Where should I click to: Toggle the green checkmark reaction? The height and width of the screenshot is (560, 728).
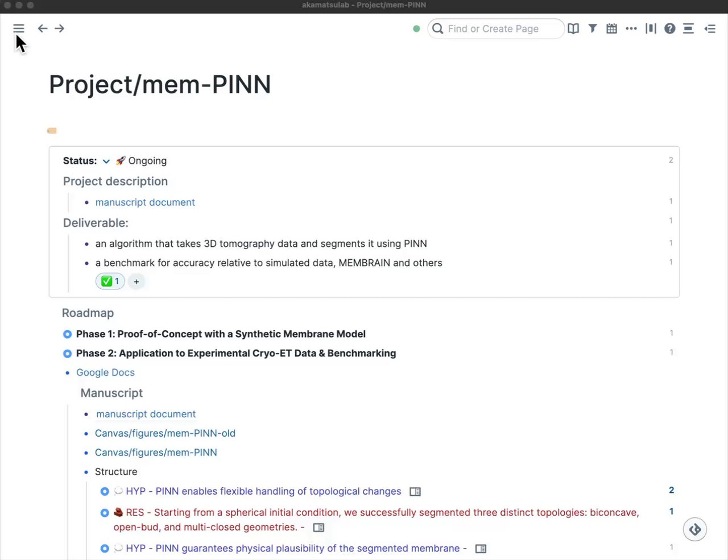tap(110, 281)
